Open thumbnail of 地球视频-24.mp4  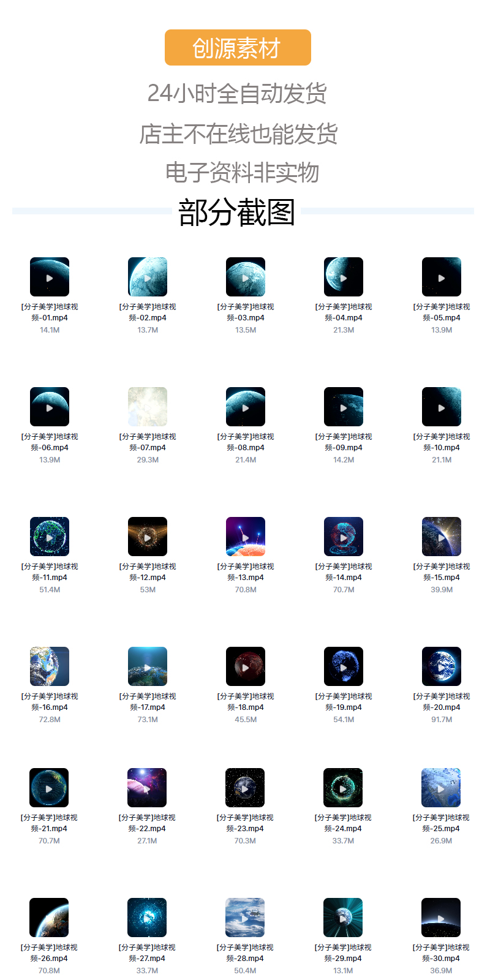pos(343,788)
